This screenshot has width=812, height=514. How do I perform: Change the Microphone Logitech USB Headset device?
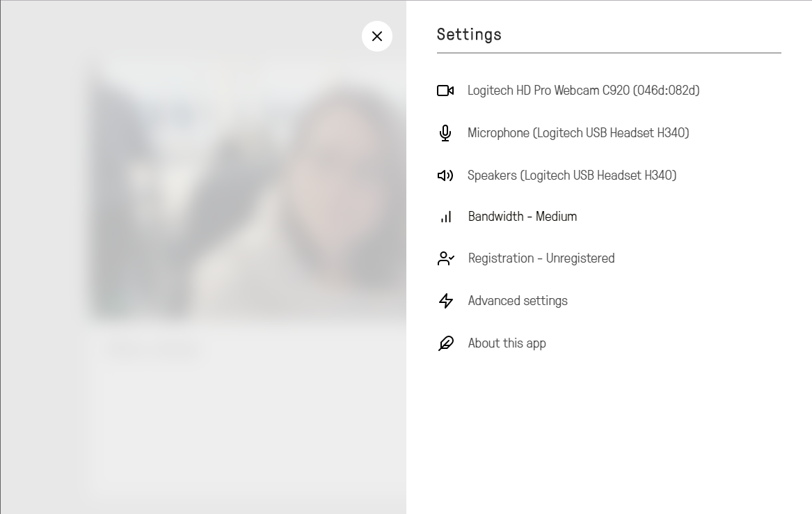tap(578, 133)
